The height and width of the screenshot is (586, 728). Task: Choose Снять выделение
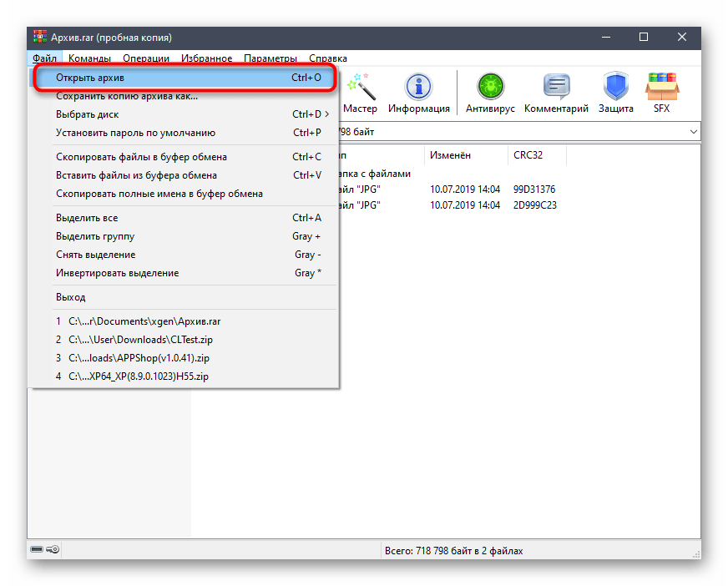pyautogui.click(x=184, y=255)
